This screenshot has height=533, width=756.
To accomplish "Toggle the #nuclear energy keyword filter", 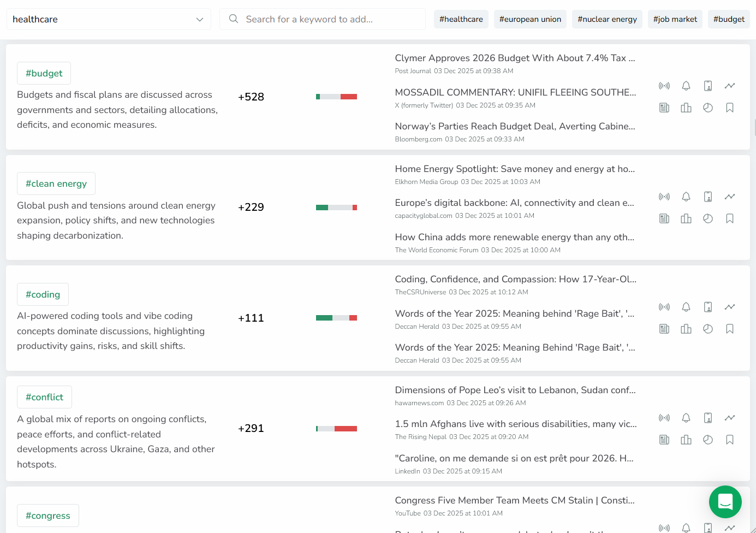I will [x=607, y=19].
